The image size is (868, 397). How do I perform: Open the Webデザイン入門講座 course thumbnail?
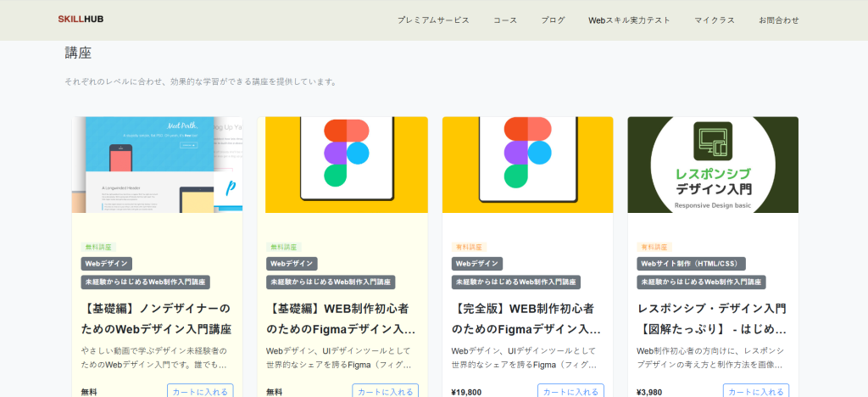click(157, 165)
